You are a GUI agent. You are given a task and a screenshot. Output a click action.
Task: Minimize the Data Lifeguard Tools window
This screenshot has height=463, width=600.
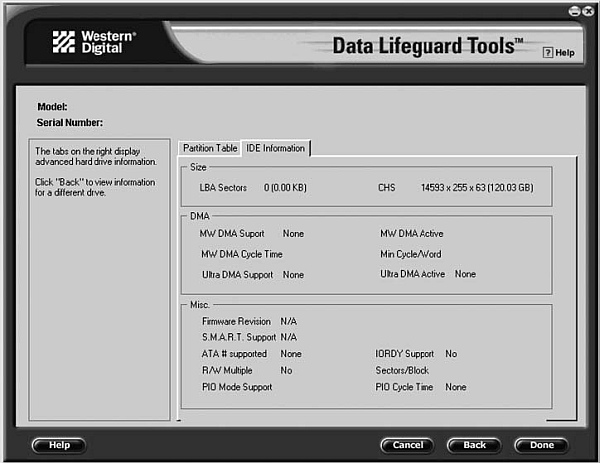[x=574, y=11]
